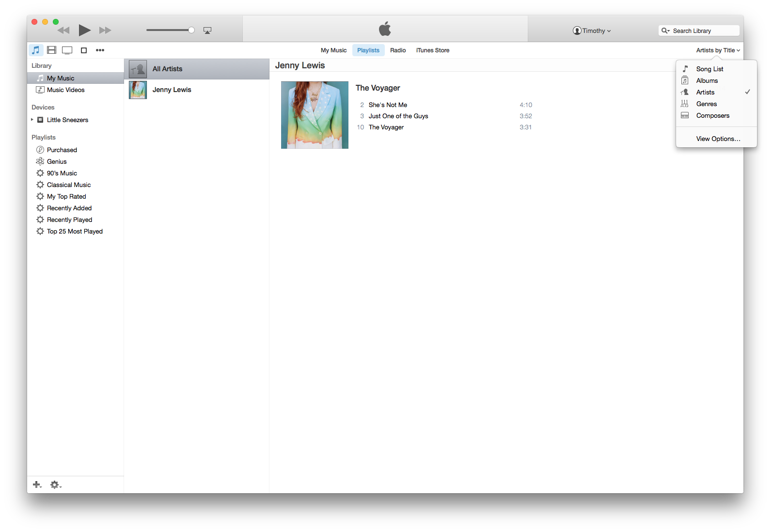Image resolution: width=773 pixels, height=532 pixels.
Task: Click The Voyager album title
Action: pos(378,88)
